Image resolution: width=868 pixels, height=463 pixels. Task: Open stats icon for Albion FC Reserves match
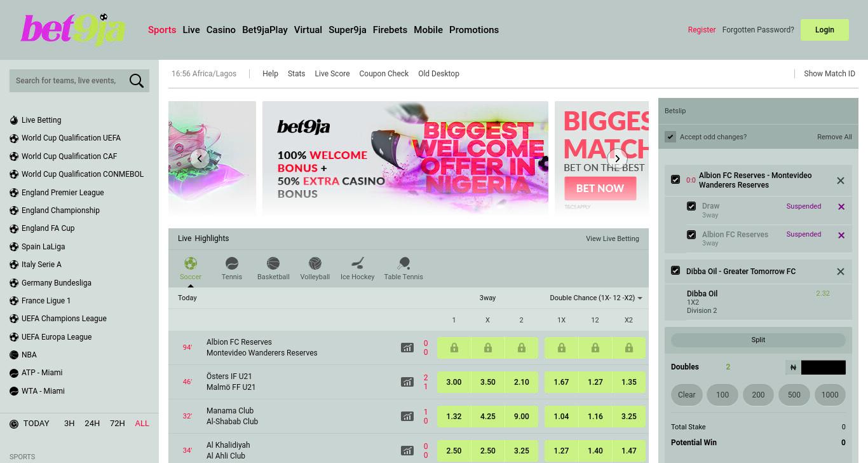click(x=407, y=348)
